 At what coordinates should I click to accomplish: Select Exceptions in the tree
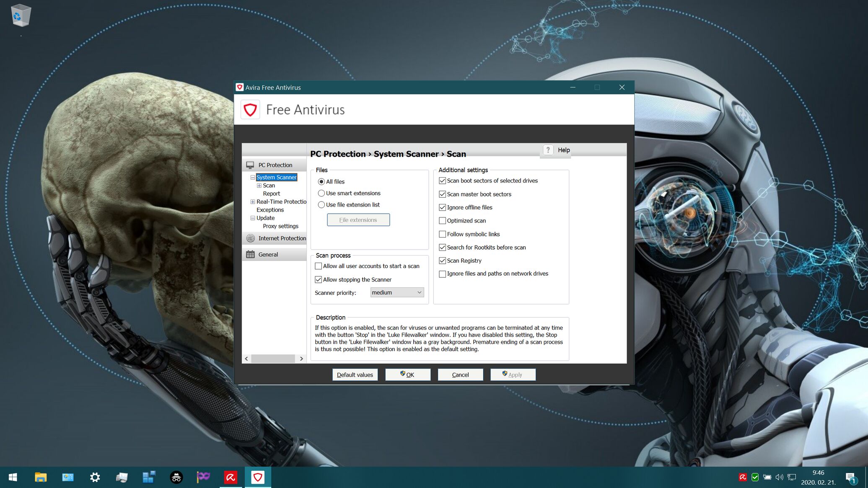(x=270, y=210)
